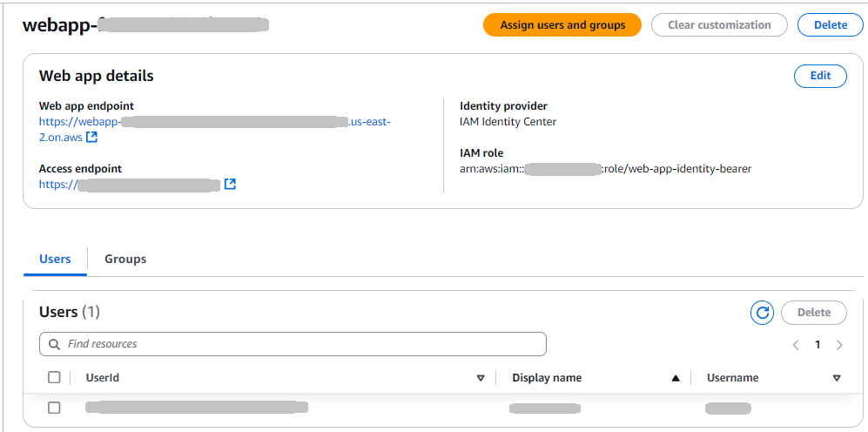Open external link icon beside web app endpoint
Viewport: 868px width, 432px height.
tap(91, 138)
